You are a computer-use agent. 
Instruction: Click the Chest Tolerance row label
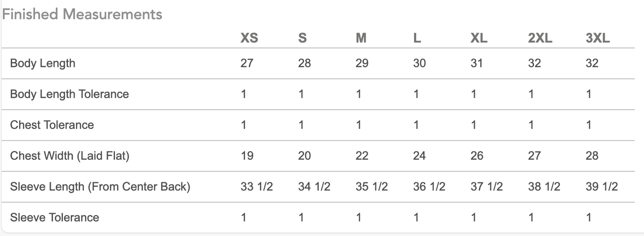tap(52, 125)
